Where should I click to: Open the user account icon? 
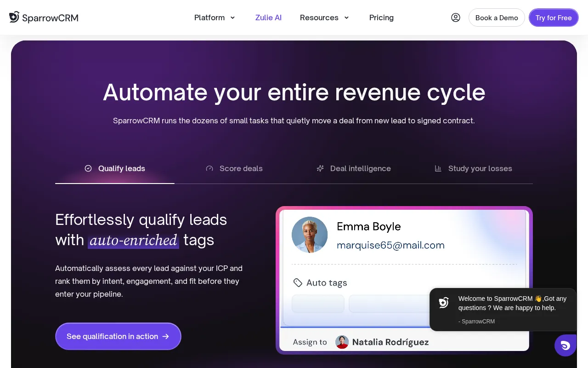pyautogui.click(x=456, y=17)
